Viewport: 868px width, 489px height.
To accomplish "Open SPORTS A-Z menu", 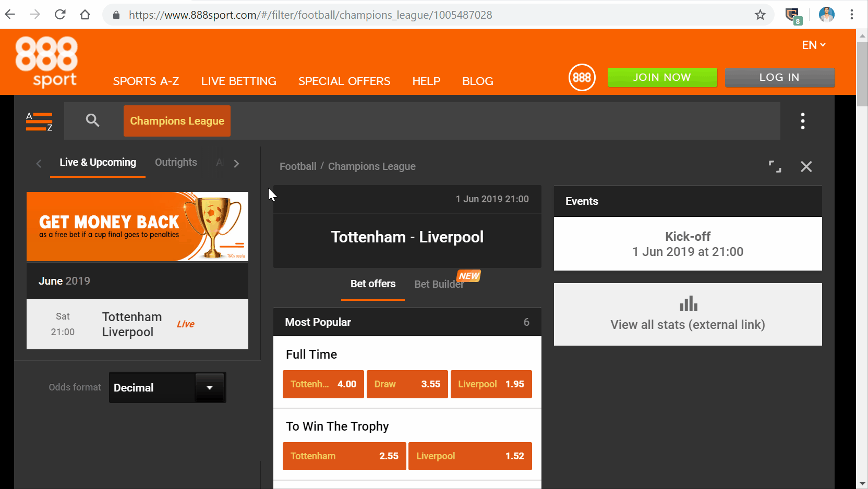I will (x=146, y=81).
